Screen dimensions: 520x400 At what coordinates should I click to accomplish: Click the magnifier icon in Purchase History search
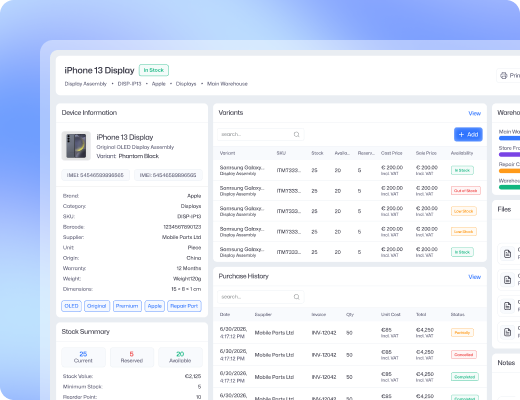296,297
